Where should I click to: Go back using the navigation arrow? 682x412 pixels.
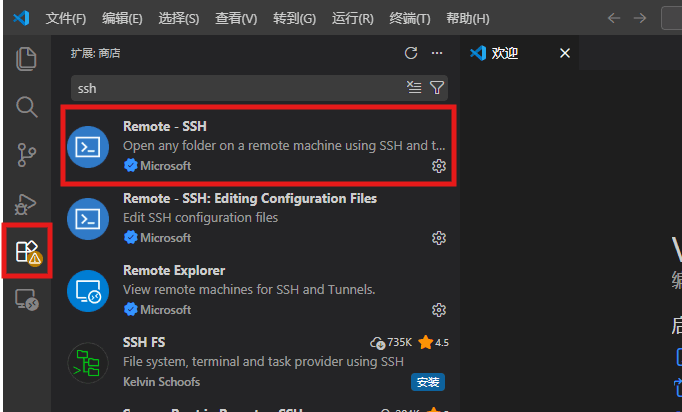[x=614, y=18]
